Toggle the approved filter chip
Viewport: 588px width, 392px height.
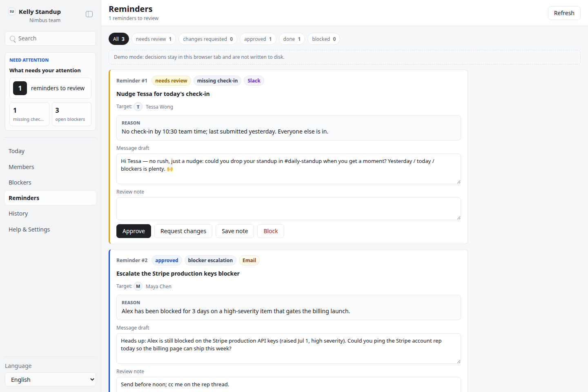point(258,39)
